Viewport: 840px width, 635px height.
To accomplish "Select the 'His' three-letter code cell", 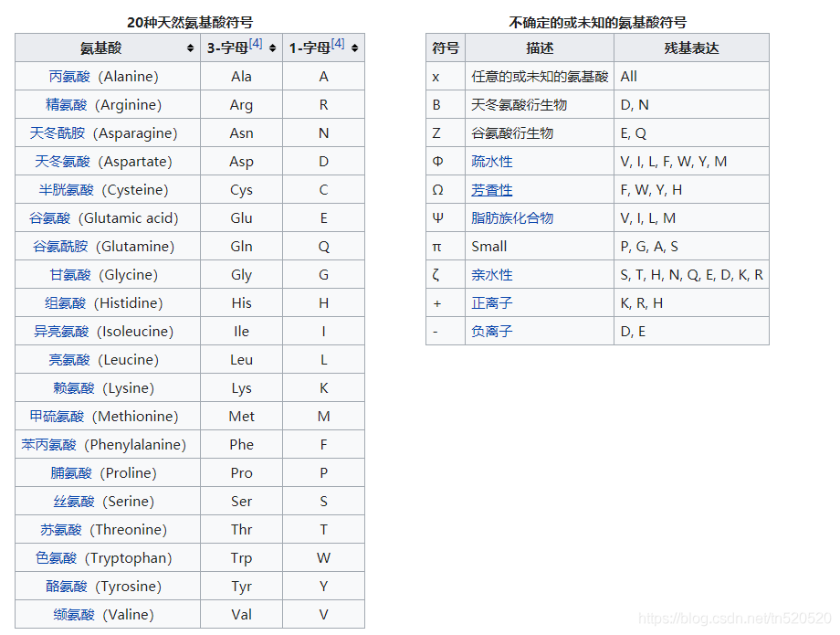I will click(242, 303).
